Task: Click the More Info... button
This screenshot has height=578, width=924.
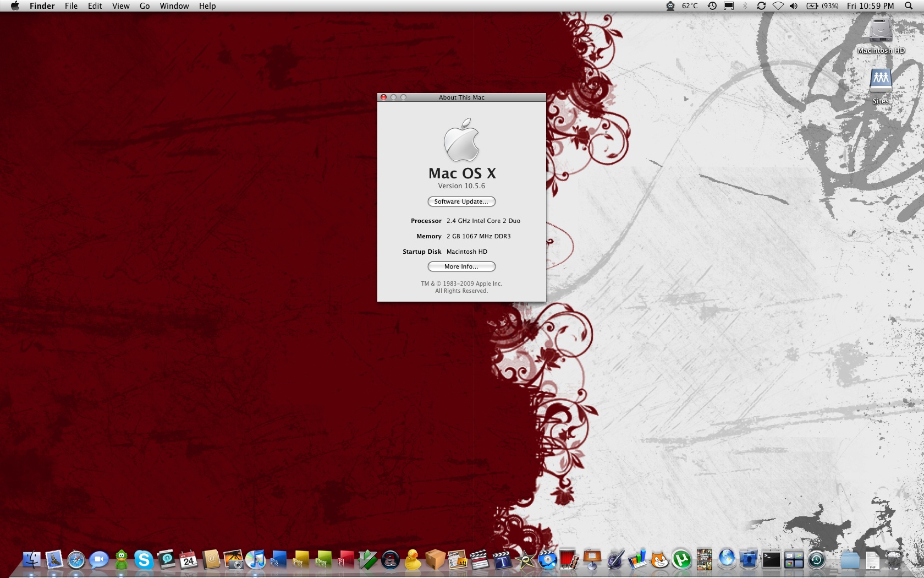Action: pos(461,266)
